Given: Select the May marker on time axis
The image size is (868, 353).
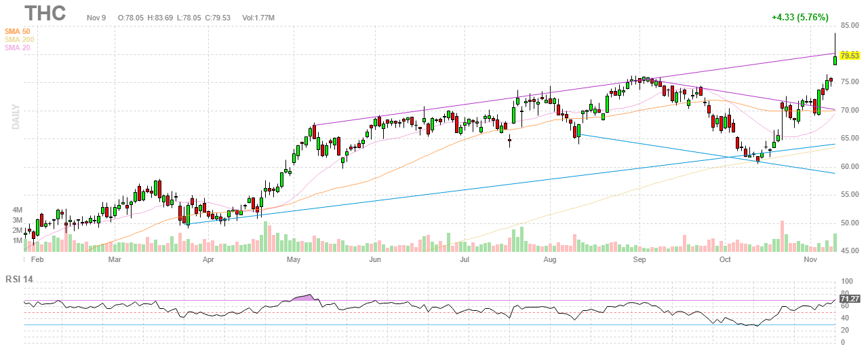Looking at the screenshot, I should pos(293,260).
